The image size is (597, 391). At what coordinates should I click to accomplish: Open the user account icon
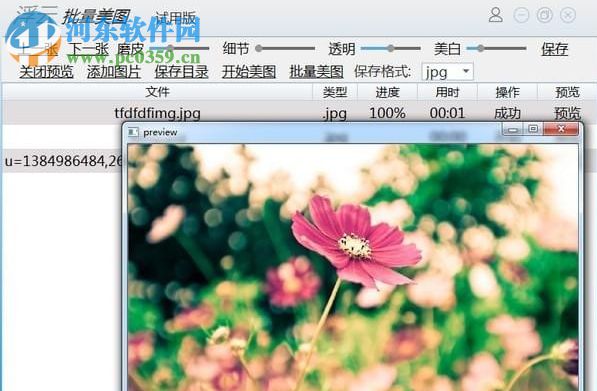(495, 15)
